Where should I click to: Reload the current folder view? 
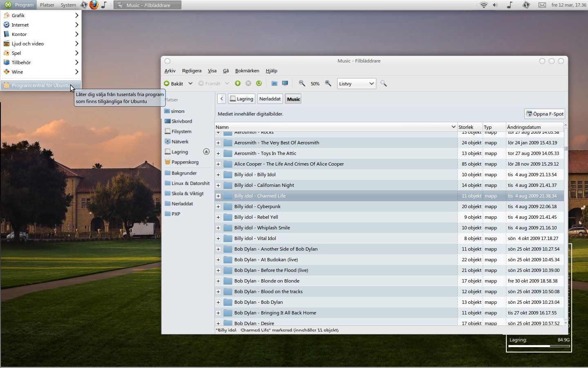coord(259,83)
